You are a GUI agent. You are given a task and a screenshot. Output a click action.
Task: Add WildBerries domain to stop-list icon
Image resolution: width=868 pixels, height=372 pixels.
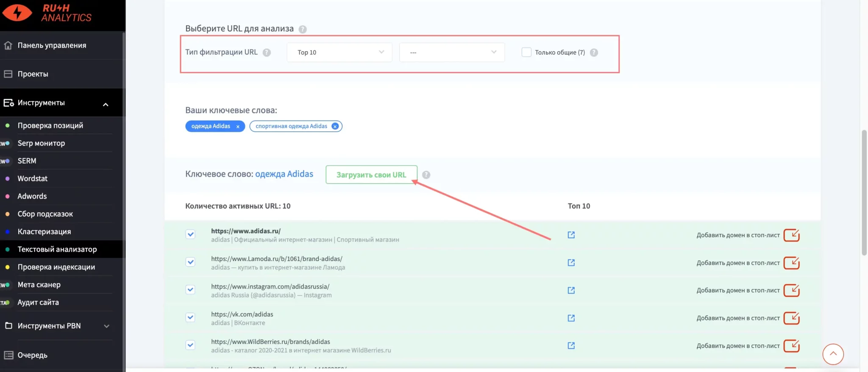[791, 346]
